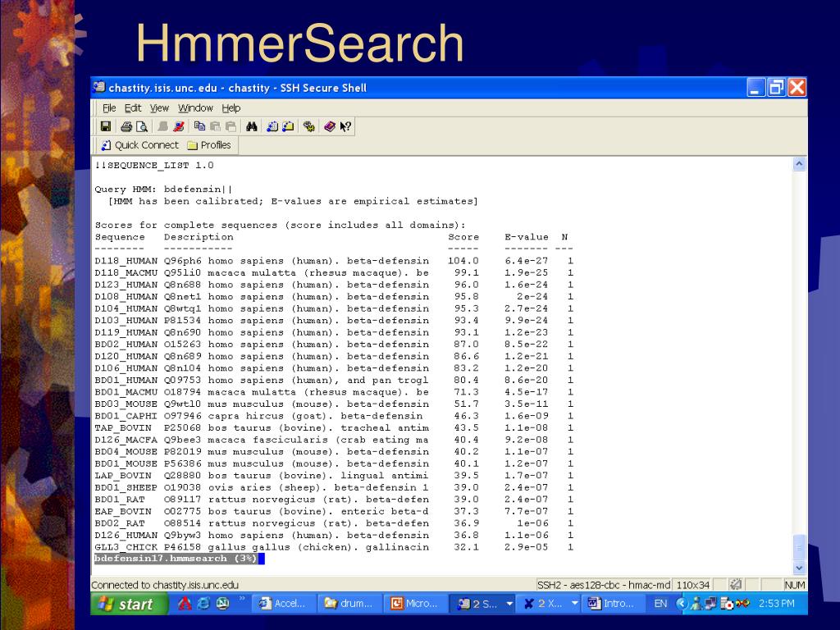Click the TAP_BOVIN result row

[334, 428]
